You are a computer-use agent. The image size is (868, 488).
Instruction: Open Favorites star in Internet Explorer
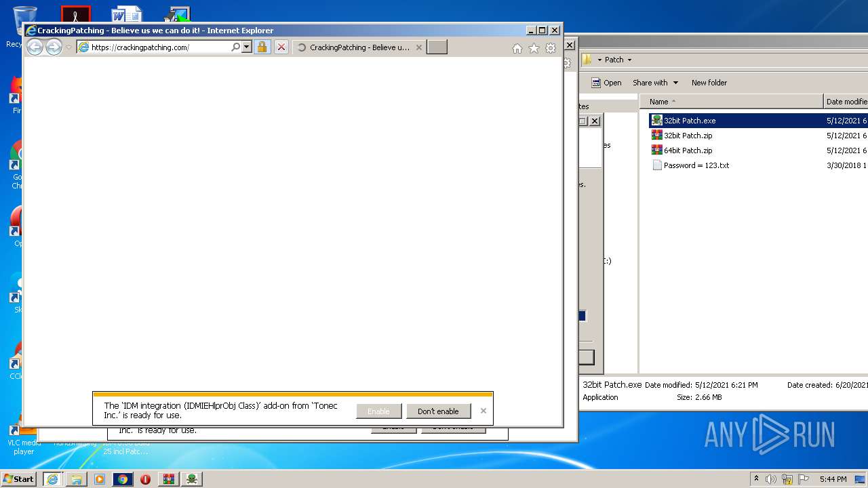tap(534, 48)
